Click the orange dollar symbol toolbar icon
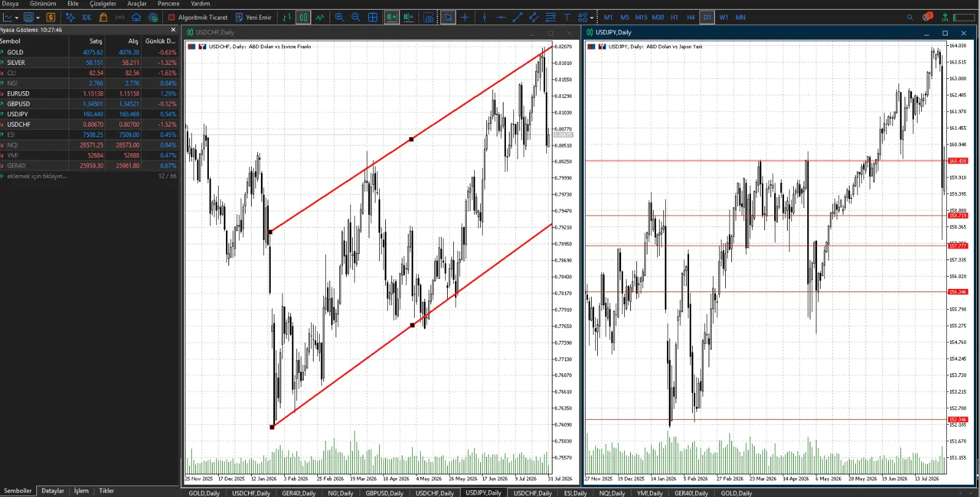This screenshot has width=980, height=497. [51, 17]
